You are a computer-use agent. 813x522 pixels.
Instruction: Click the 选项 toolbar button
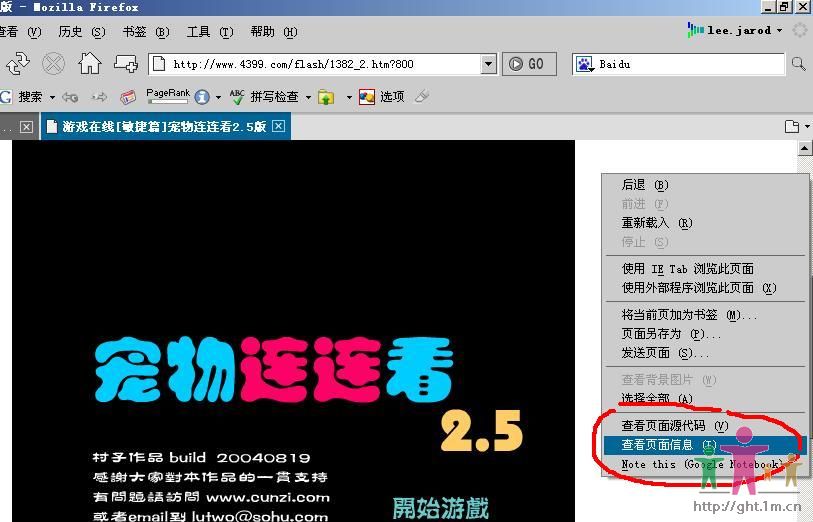(381, 97)
